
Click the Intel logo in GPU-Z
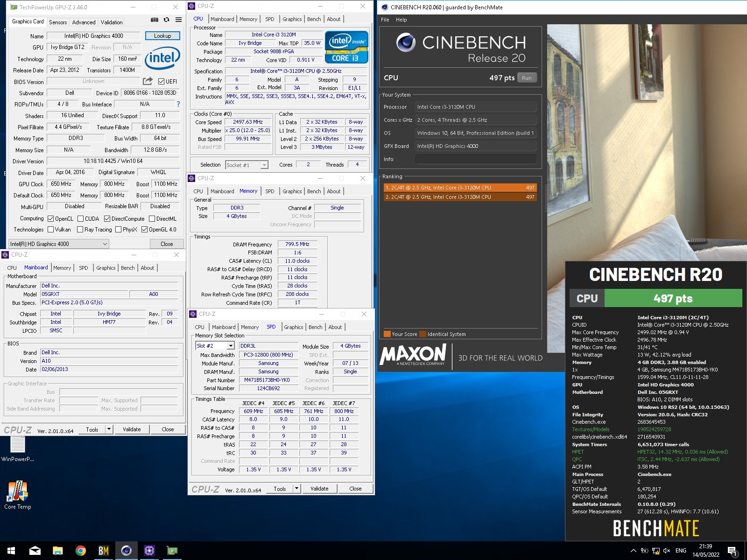pos(162,58)
